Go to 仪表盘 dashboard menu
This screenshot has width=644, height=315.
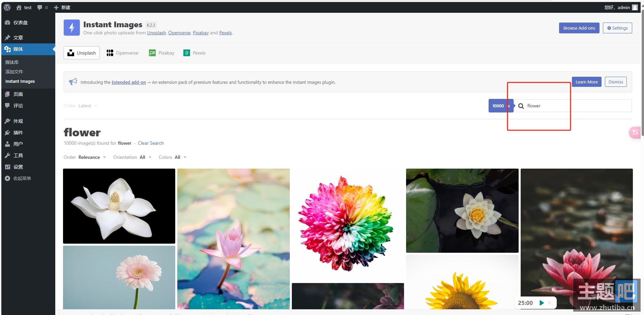coord(28,23)
